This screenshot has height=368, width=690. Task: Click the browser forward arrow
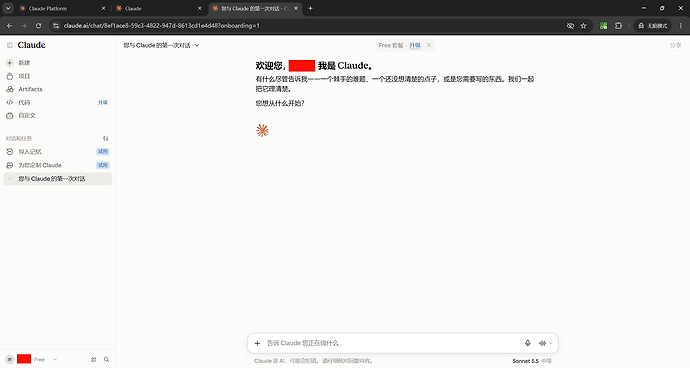click(x=24, y=26)
